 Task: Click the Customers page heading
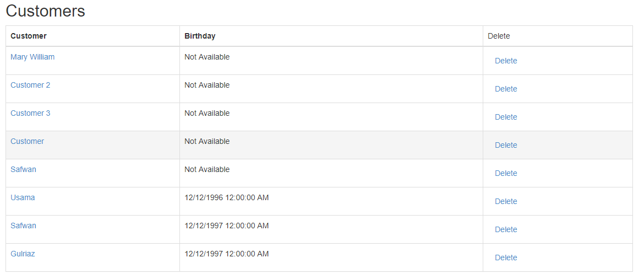[x=45, y=10]
